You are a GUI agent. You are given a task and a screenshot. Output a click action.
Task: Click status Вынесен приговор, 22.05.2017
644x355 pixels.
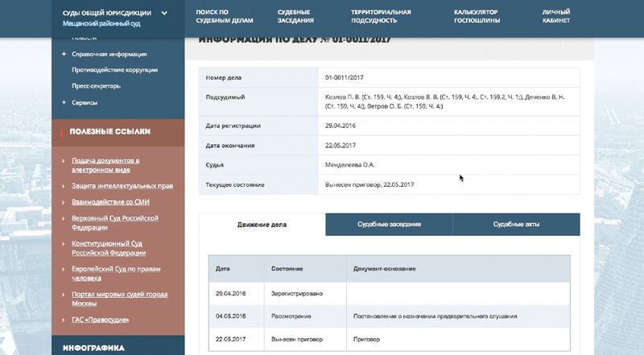click(369, 184)
